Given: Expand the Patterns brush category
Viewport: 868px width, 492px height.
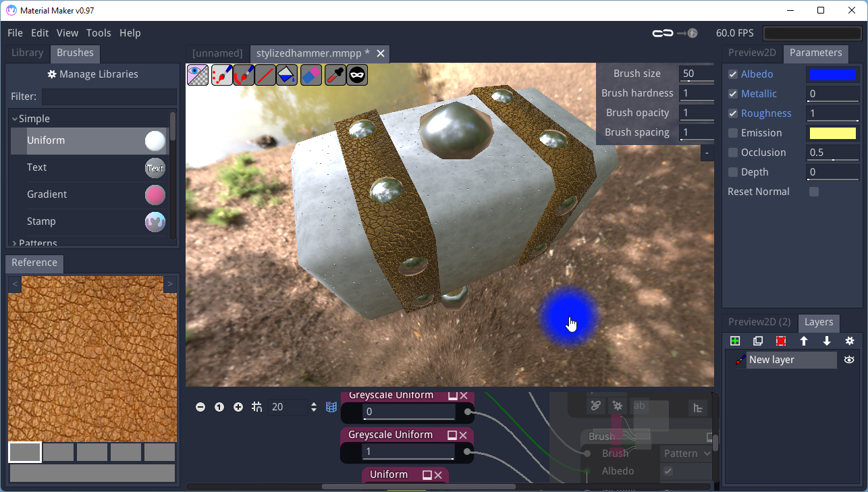Looking at the screenshot, I should pyautogui.click(x=15, y=243).
